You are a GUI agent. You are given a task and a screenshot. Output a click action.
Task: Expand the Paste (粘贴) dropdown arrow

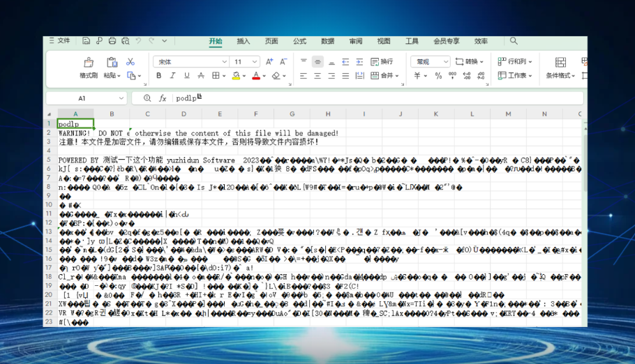119,76
